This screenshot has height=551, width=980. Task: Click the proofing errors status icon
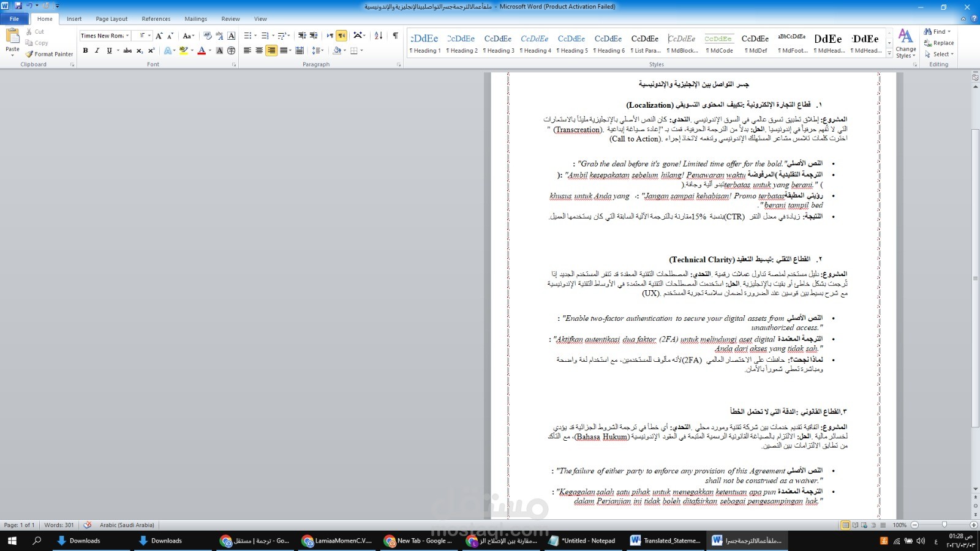(88, 525)
